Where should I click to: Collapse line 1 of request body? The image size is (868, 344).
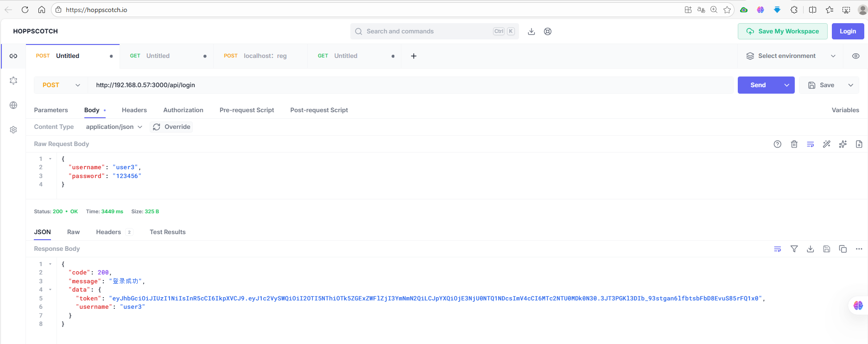coord(51,159)
